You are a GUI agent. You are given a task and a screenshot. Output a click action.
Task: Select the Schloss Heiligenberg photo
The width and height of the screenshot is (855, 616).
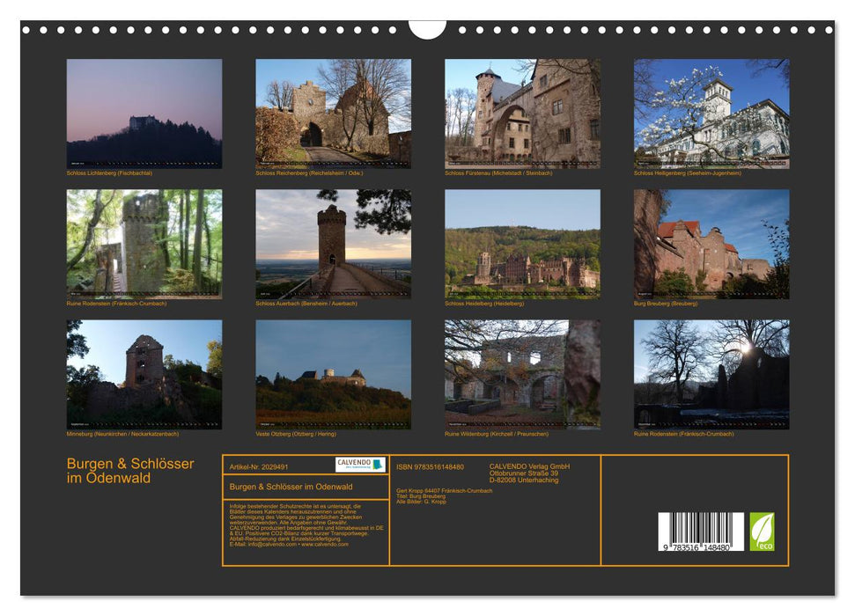(x=711, y=114)
